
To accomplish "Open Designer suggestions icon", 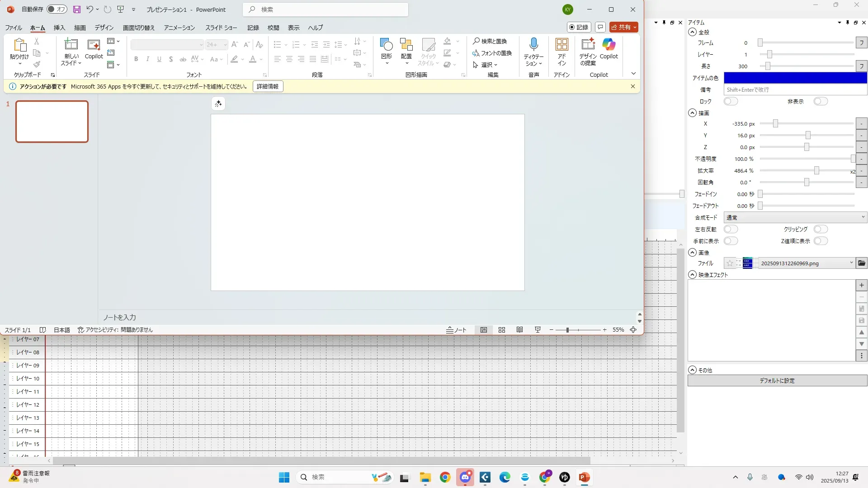I will coord(588,45).
